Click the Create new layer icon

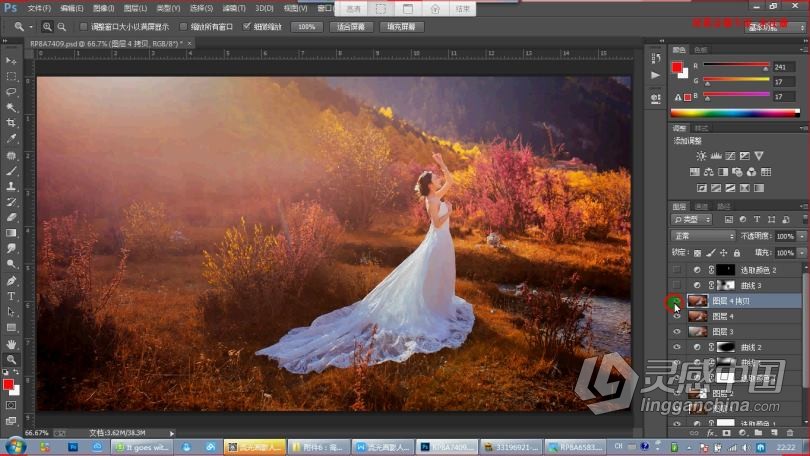774,433
